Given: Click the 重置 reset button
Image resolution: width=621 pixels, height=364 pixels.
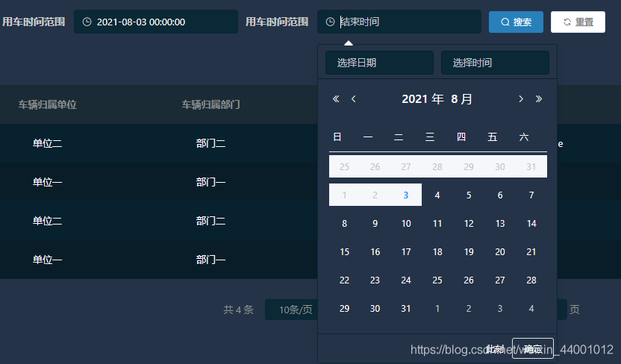Looking at the screenshot, I should pos(578,22).
